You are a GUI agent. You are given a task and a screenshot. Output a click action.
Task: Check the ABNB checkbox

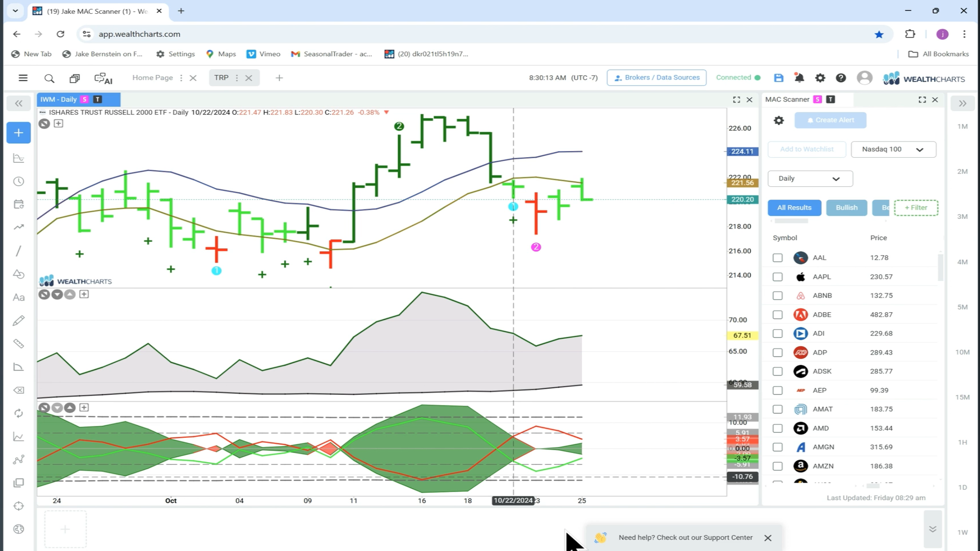pyautogui.click(x=777, y=295)
